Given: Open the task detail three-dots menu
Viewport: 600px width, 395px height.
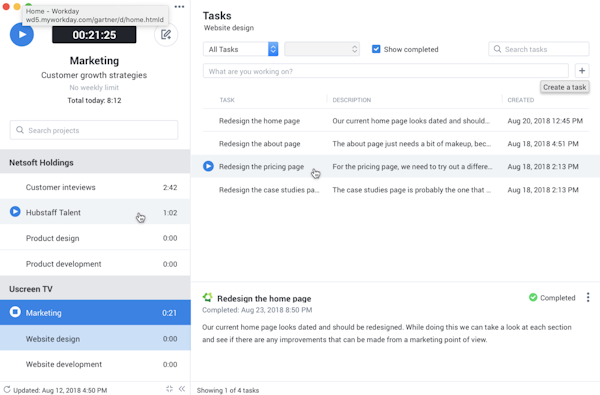Looking at the screenshot, I should click(x=588, y=297).
